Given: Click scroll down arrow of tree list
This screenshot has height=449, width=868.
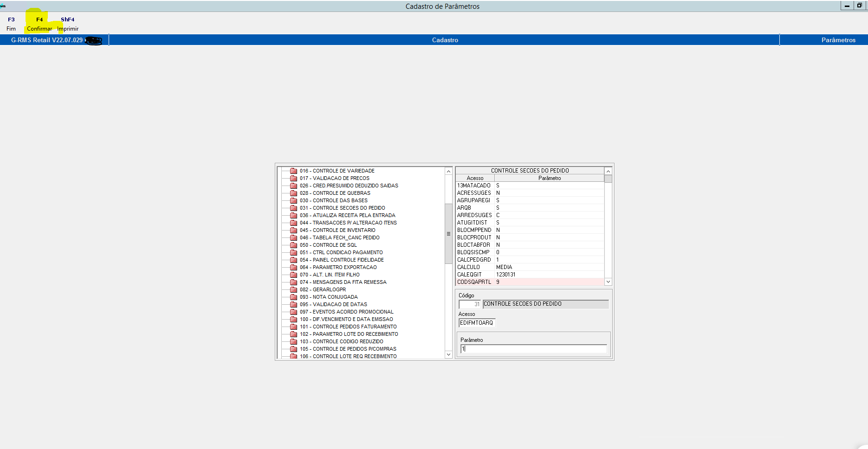Looking at the screenshot, I should [x=448, y=354].
